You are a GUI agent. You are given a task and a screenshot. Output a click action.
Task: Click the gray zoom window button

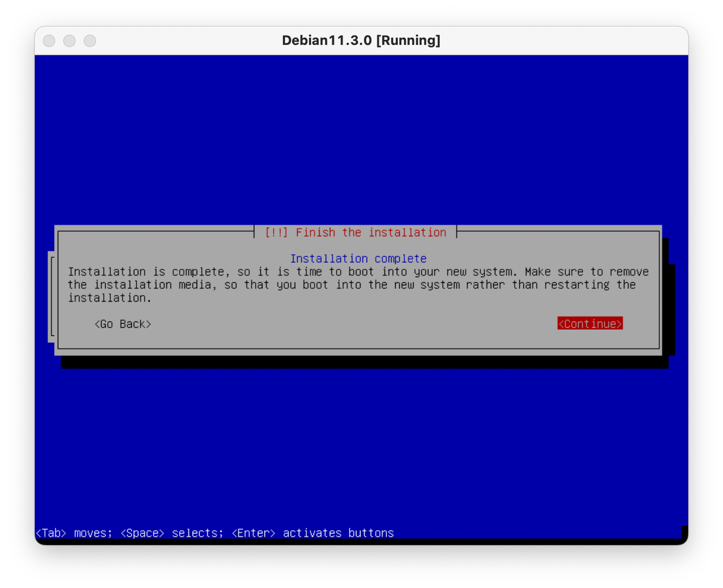[x=90, y=41]
